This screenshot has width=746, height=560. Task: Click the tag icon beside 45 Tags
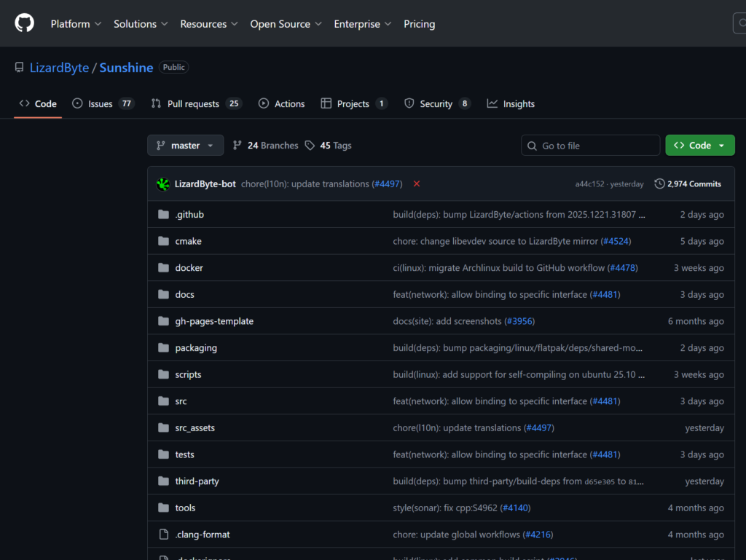pos(310,146)
